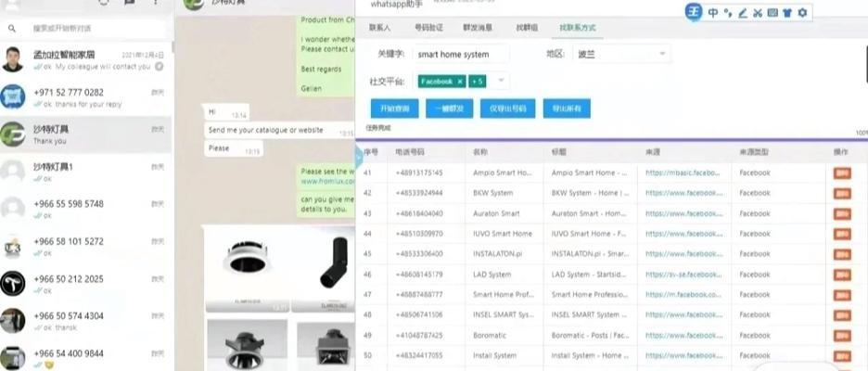
Task: Click the WhatsApp search magnifier icon
Action: point(12,28)
